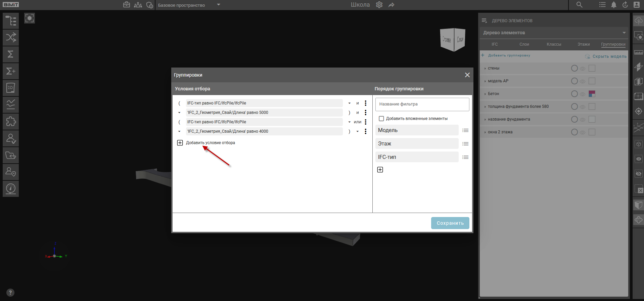Open notifications bell icon
This screenshot has width=644, height=301.
(x=613, y=5)
